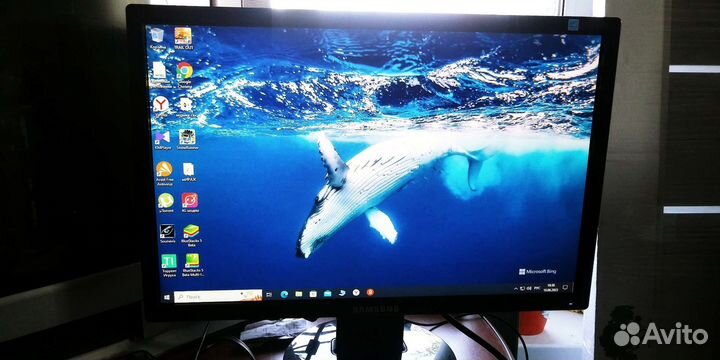Image resolution: width=720 pixels, height=360 pixels.
Task: Launch BlueStacks 5 Beta Multi-Instance shortcut
Action: point(192,265)
